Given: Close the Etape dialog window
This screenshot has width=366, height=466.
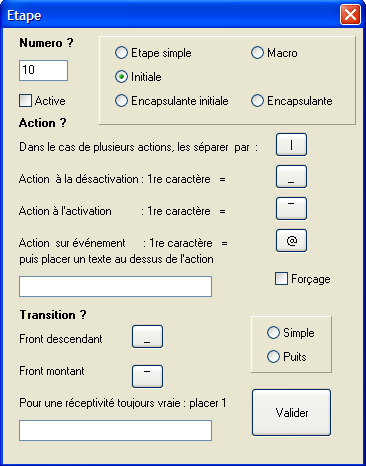Looking at the screenshot, I should pyautogui.click(x=350, y=15).
